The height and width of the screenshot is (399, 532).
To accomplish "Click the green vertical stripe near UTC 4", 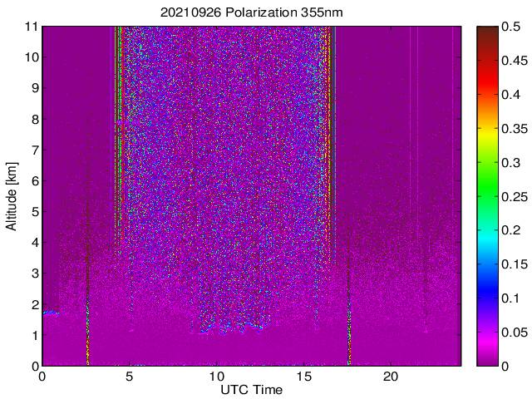I will click(118, 125).
